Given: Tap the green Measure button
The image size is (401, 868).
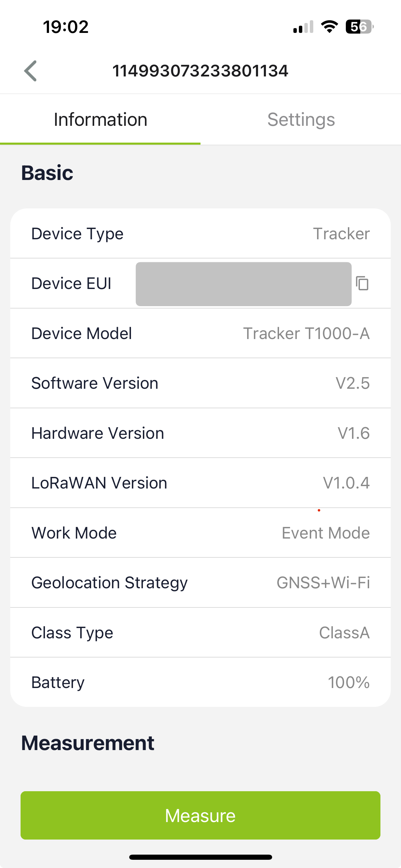Looking at the screenshot, I should pyautogui.click(x=200, y=815).
